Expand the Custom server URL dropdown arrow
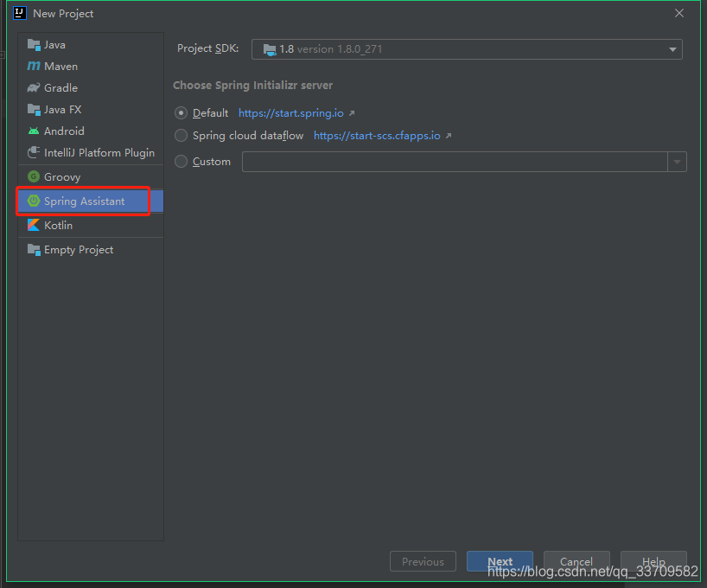This screenshot has height=588, width=707. point(677,162)
